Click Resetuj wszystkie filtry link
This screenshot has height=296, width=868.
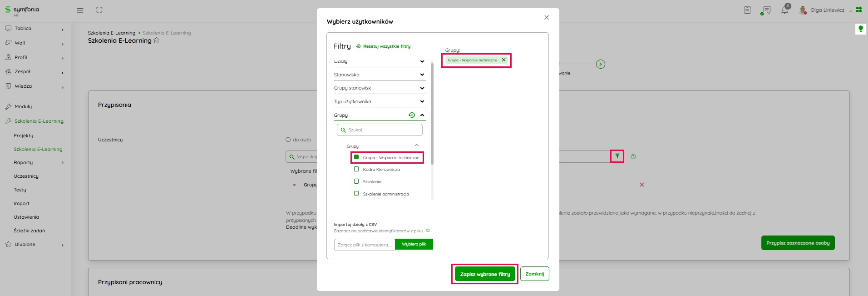tap(386, 46)
